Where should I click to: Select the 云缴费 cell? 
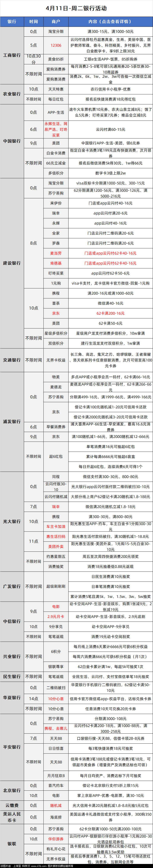click(x=12, y=806)
